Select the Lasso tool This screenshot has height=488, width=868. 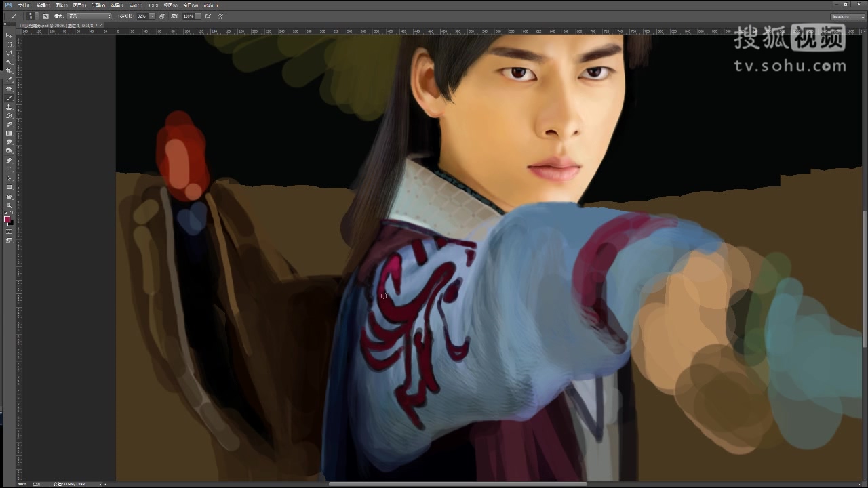click(9, 53)
